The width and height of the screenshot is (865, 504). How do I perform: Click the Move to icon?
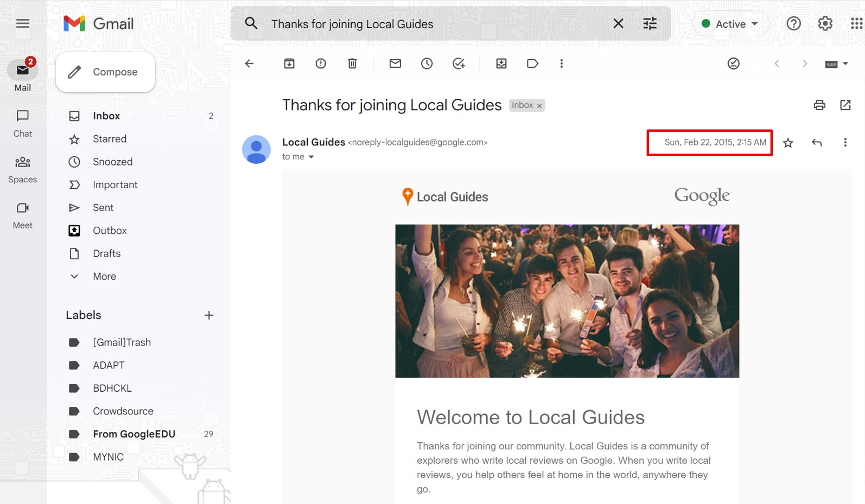click(x=501, y=63)
